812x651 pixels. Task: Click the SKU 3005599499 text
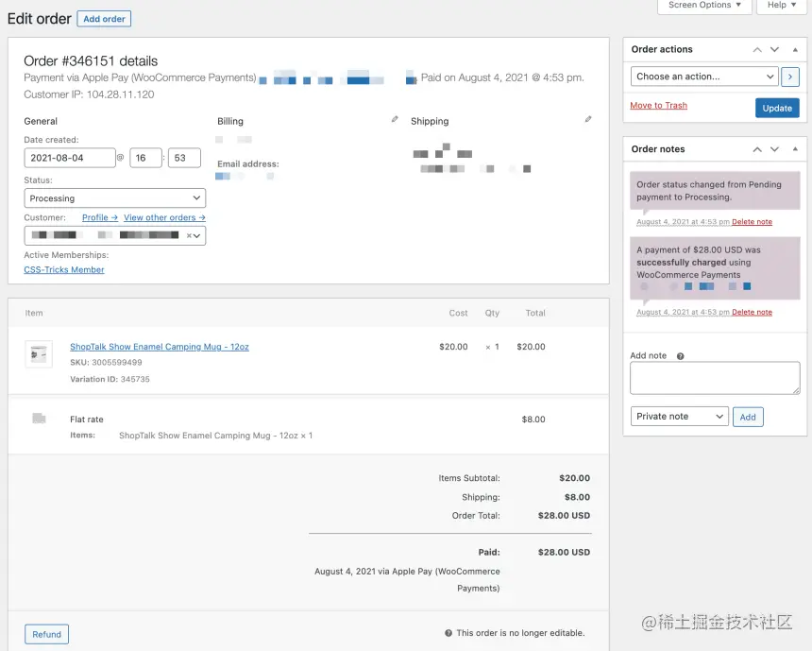(106, 362)
